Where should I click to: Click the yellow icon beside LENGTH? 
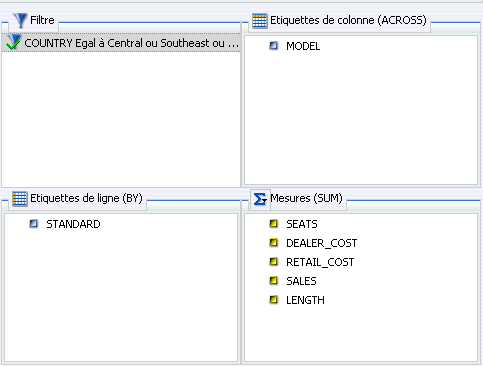[273, 300]
